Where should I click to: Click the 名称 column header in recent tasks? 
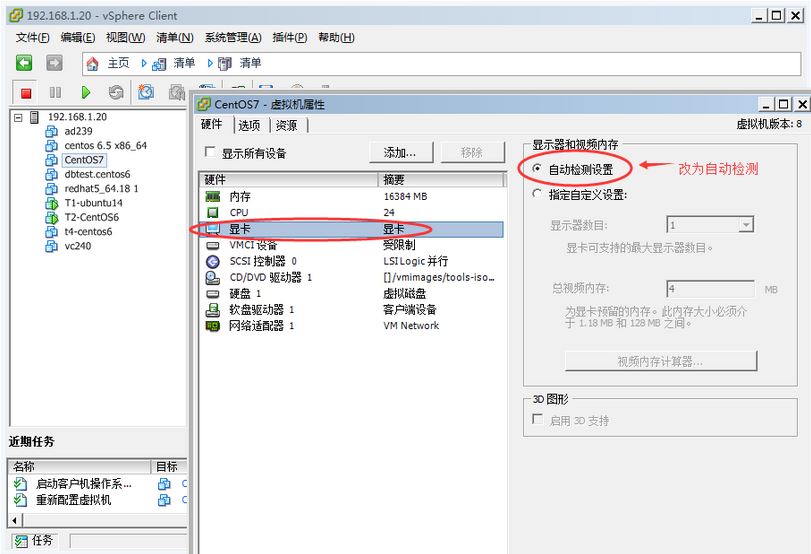pyautogui.click(x=80, y=467)
